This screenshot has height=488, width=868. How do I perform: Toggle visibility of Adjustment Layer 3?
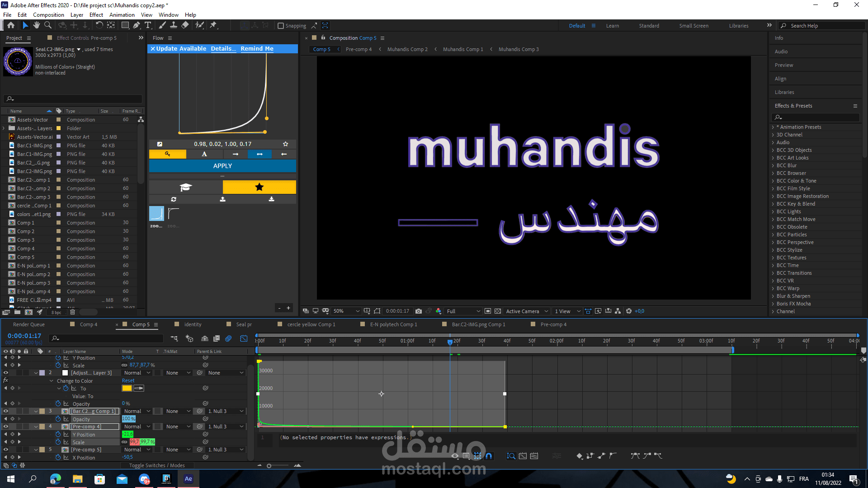click(x=6, y=373)
